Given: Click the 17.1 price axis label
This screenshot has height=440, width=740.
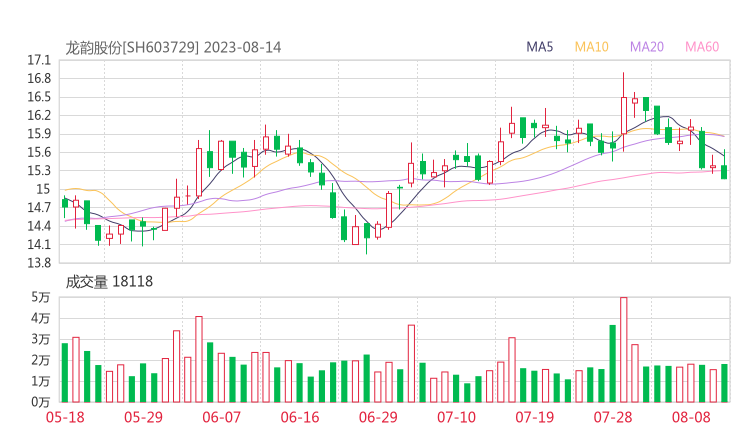Looking at the screenshot, I should 39,60.
